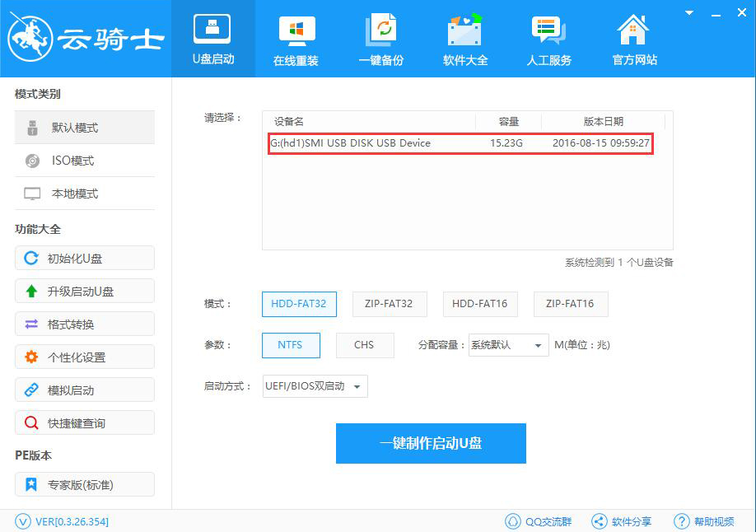Click the 云骑士 knight logo
Screen dimensions: 756x532
[x=30, y=38]
